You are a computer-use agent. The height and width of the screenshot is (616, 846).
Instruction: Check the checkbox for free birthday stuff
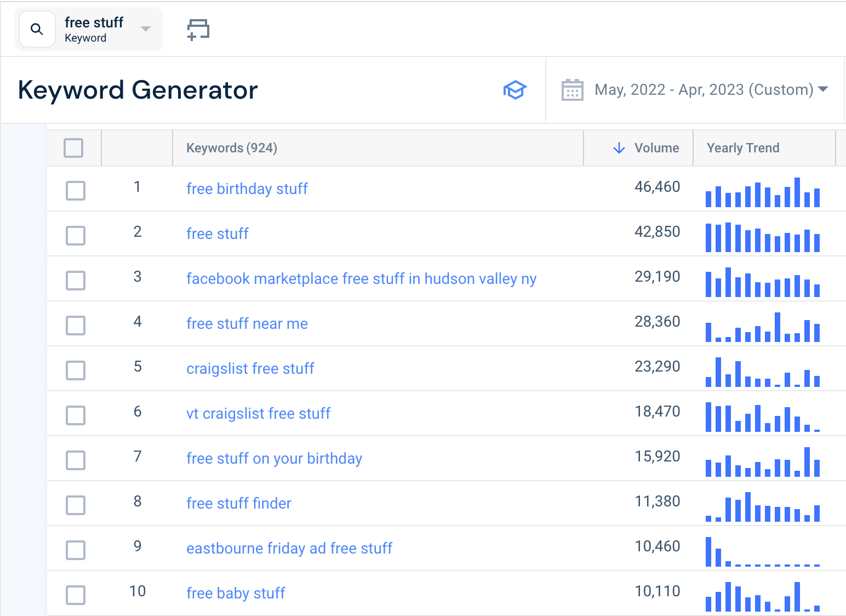(x=75, y=191)
